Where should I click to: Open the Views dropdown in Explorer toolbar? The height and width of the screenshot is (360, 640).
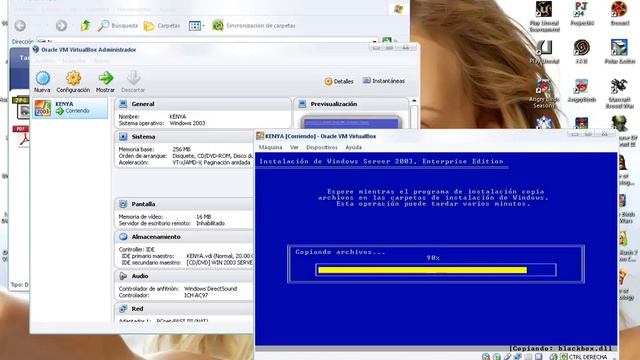click(x=197, y=26)
